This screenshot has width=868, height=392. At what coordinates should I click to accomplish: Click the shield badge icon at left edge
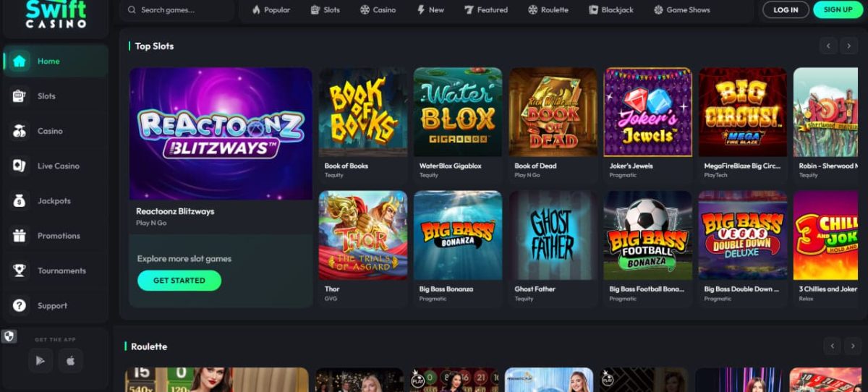[9, 336]
